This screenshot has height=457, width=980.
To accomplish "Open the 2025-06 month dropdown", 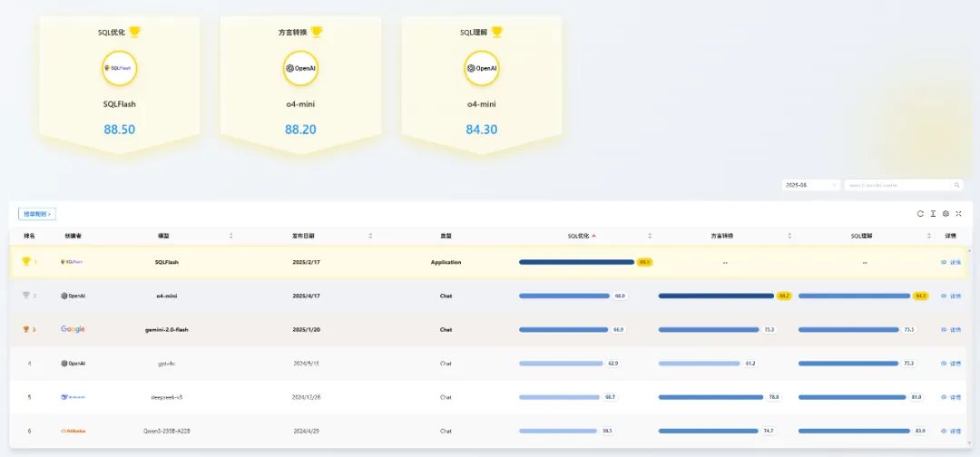I will click(810, 185).
